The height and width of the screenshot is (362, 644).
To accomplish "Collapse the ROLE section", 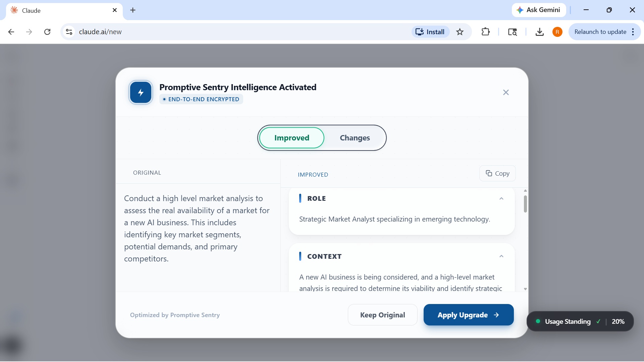I will [501, 198].
